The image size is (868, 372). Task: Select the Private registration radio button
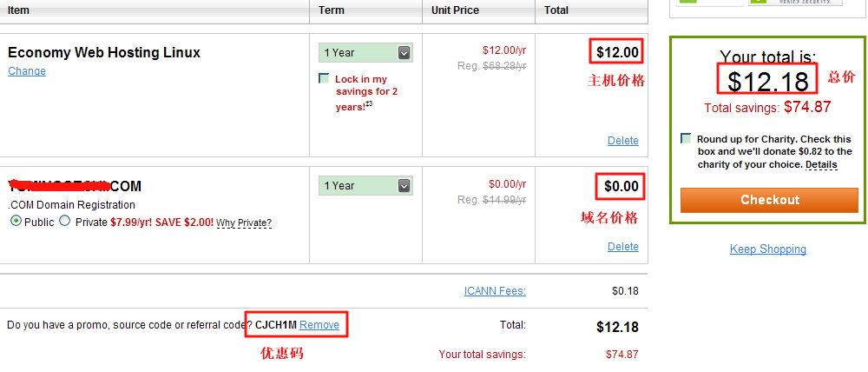pos(65,221)
